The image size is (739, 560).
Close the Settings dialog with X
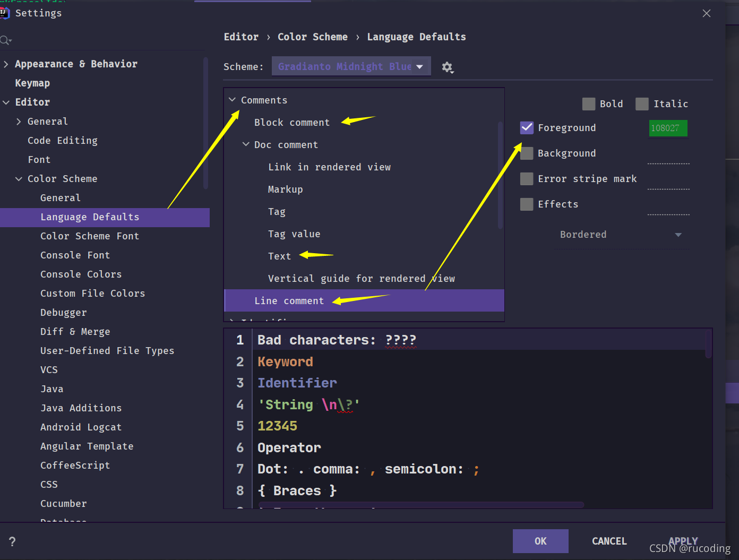click(707, 13)
